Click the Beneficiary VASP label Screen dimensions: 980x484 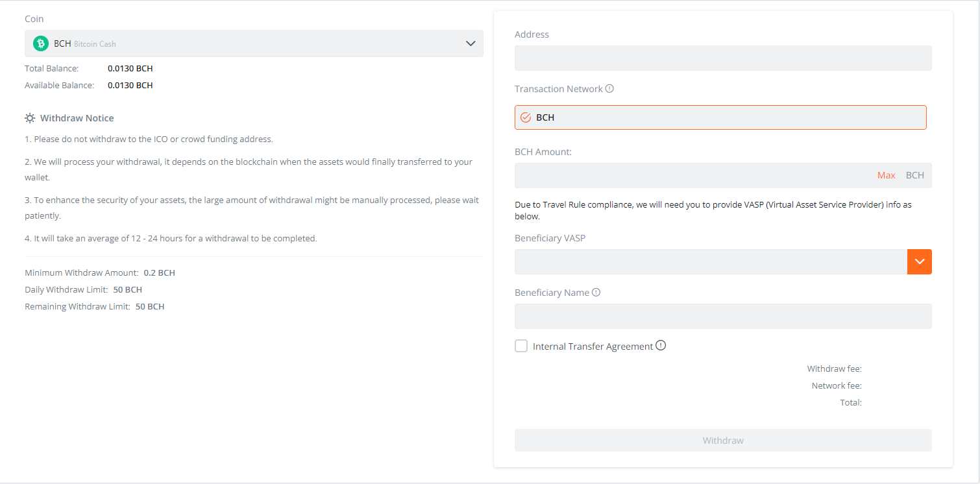click(550, 238)
